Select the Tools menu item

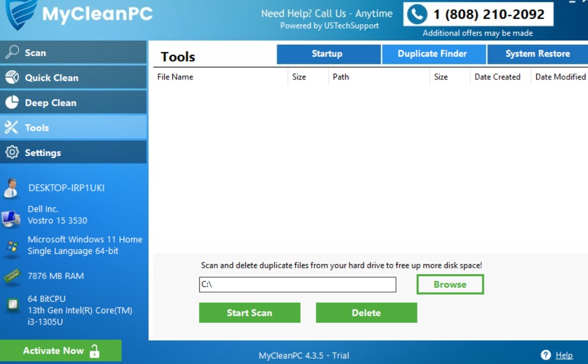tap(73, 127)
